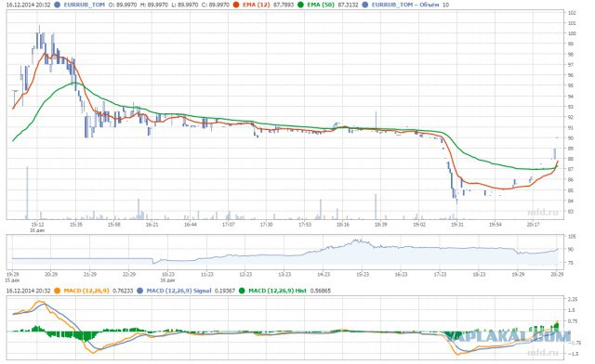
Task: Select the MACD (12,26,9) Hist label
Action: (277, 291)
